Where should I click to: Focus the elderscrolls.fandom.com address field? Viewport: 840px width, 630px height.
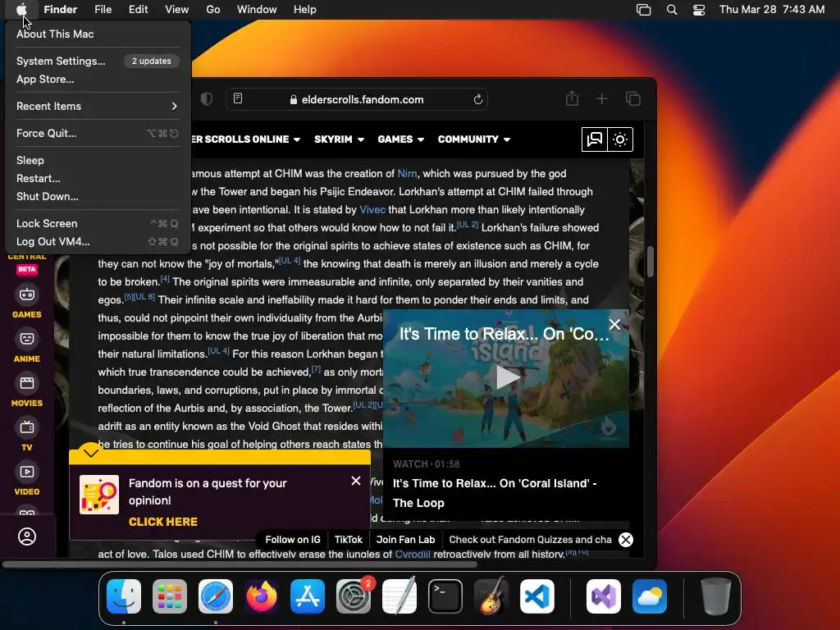(x=357, y=99)
